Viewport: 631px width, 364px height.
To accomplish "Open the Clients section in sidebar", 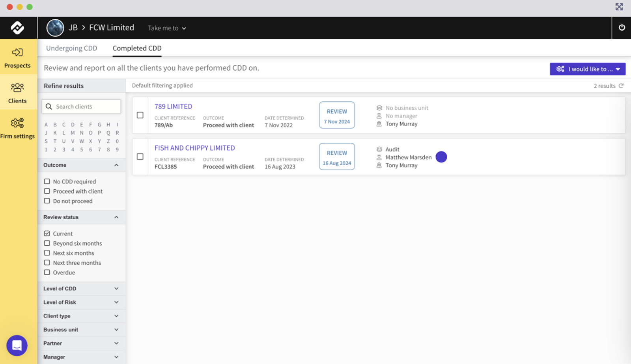I will 17,93.
